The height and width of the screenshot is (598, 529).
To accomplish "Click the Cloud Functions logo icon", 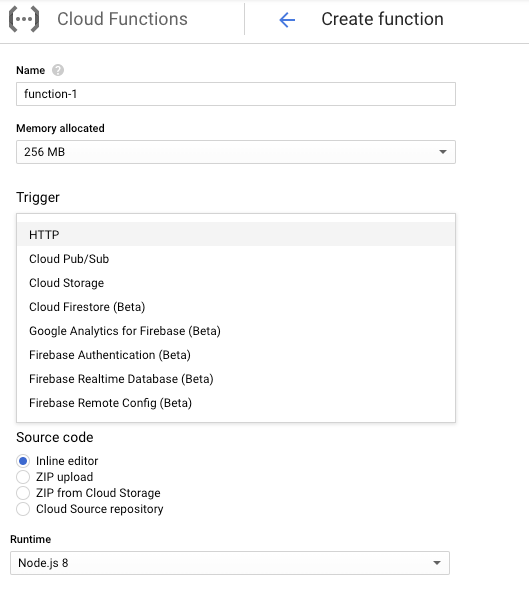I will click(x=24, y=19).
